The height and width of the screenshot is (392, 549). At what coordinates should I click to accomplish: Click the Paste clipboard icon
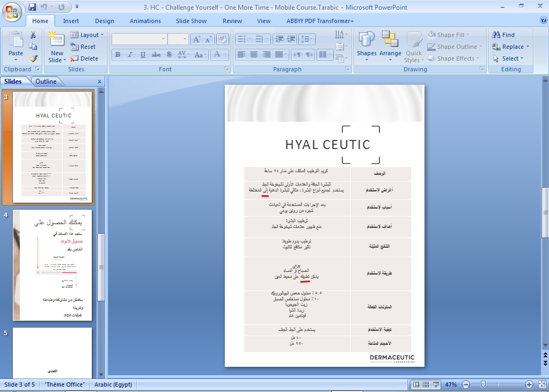point(16,39)
